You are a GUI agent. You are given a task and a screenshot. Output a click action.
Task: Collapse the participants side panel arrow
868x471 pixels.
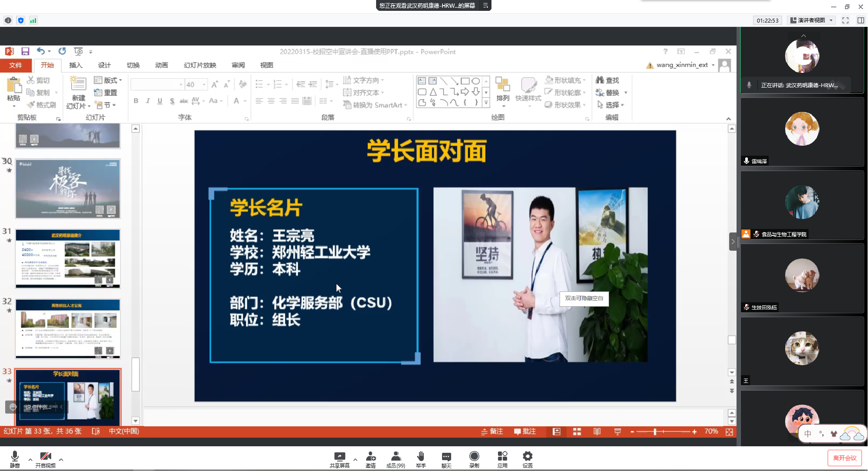pos(733,242)
